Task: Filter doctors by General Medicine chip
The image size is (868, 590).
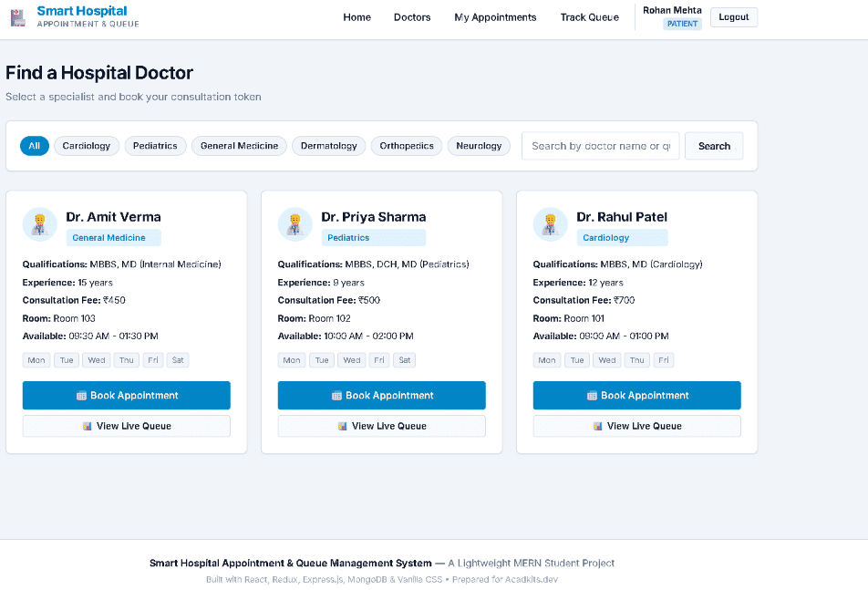Action: click(x=239, y=146)
